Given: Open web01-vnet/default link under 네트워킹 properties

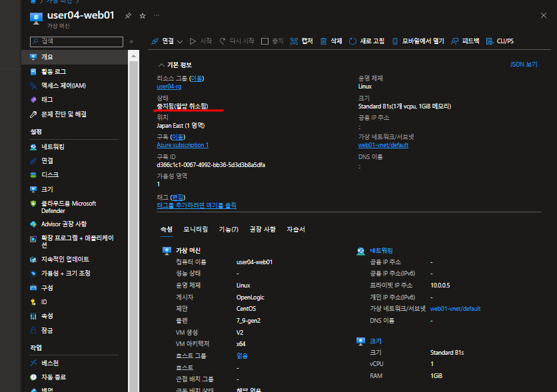Looking at the screenshot, I should (x=456, y=309).
